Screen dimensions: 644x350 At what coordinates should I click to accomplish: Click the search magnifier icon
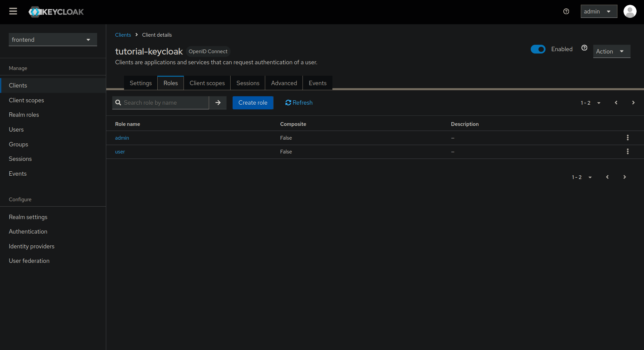pyautogui.click(x=118, y=103)
